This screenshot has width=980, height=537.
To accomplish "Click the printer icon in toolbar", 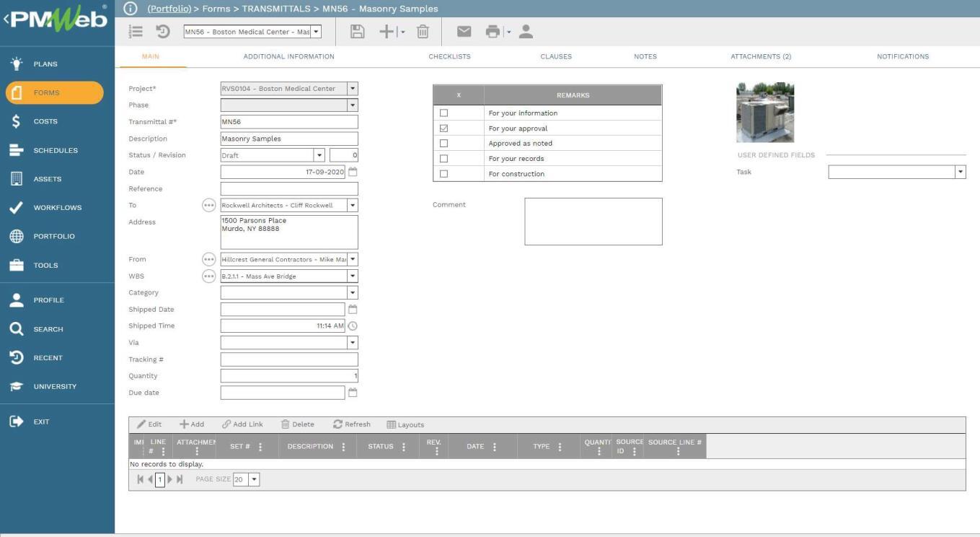I will pos(493,32).
